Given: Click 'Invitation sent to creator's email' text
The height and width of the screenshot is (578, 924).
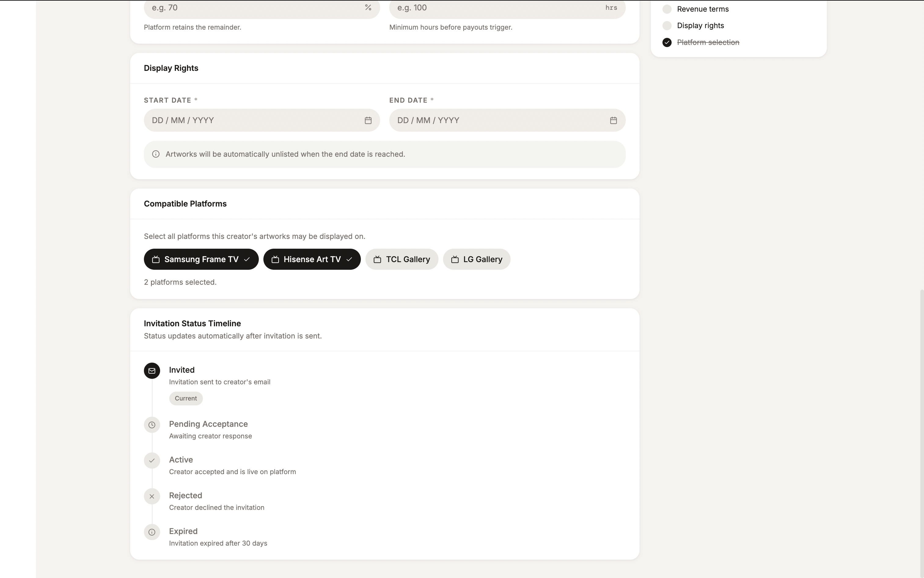Looking at the screenshot, I should [219, 382].
